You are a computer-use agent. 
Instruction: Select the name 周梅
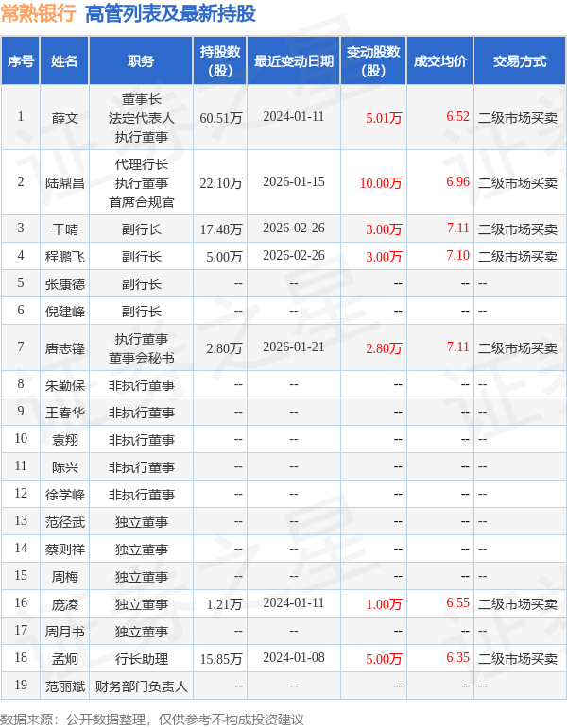click(x=64, y=577)
